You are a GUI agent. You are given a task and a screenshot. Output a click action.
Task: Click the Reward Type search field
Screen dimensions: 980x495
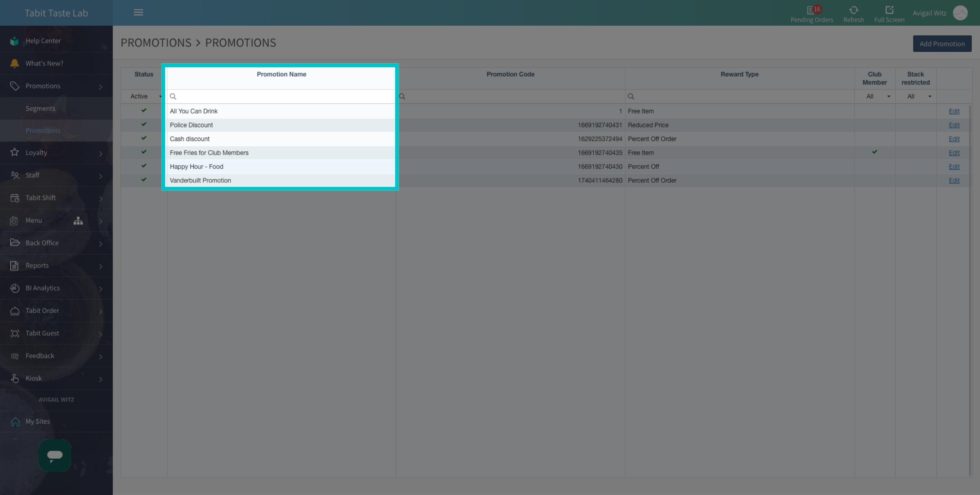(739, 97)
